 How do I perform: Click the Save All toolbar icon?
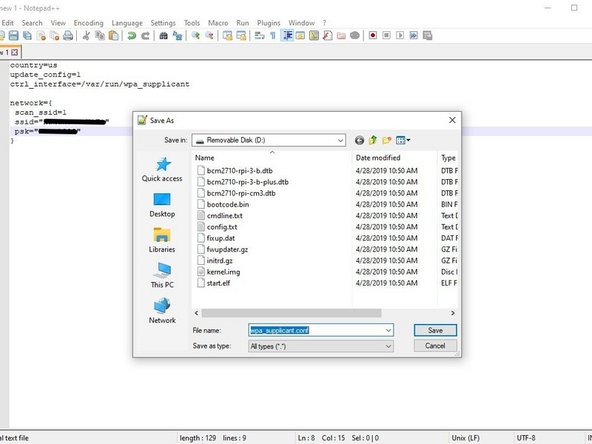(27, 35)
